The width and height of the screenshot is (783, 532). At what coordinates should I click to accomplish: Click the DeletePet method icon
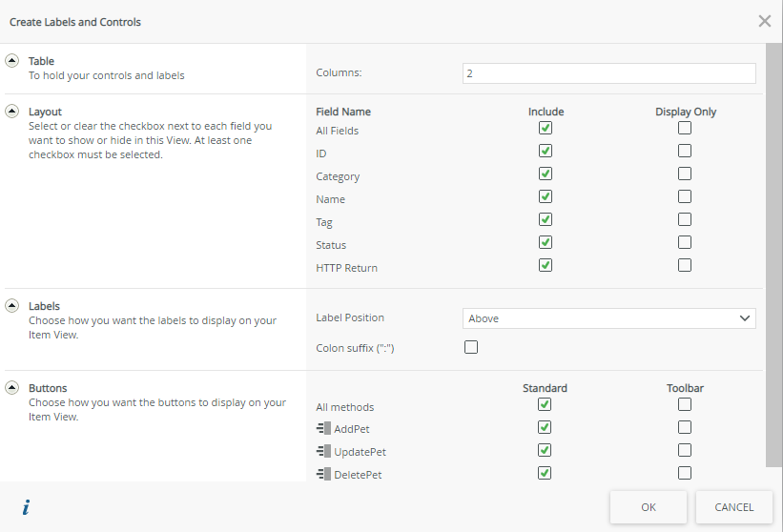(323, 475)
